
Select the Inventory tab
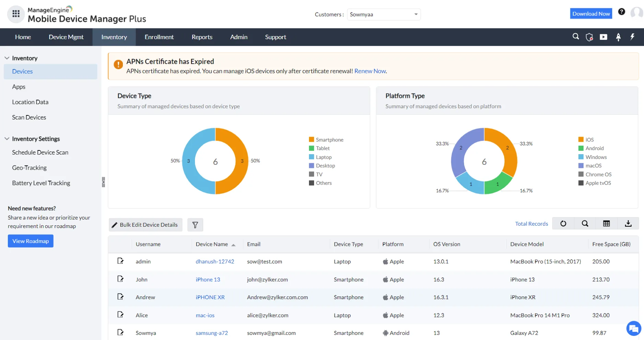pyautogui.click(x=114, y=37)
